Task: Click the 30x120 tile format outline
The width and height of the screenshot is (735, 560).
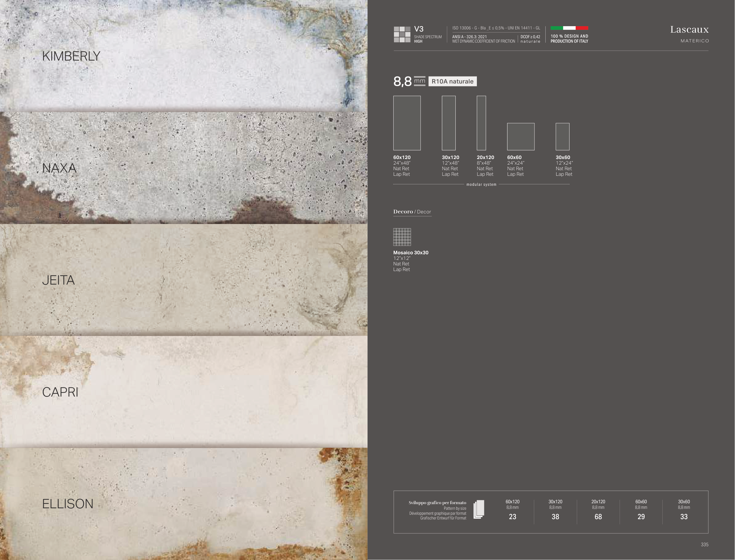Action: point(448,123)
